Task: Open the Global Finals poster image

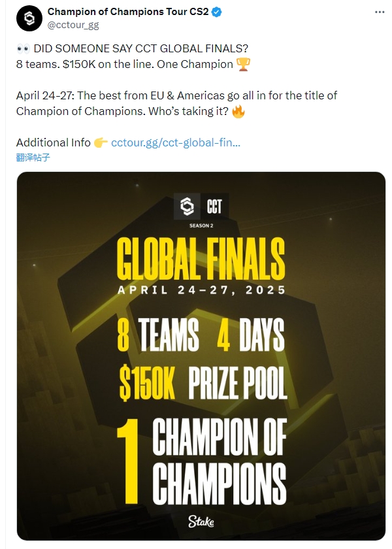Action: (201, 356)
